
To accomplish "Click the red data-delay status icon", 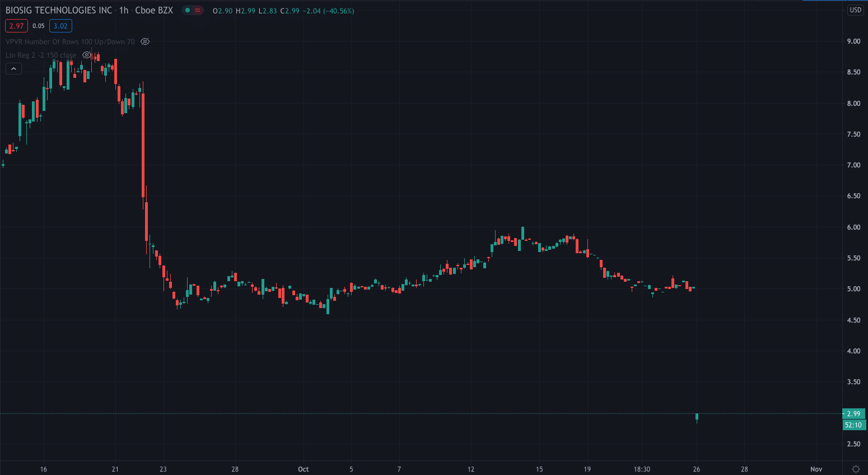I will (198, 10).
